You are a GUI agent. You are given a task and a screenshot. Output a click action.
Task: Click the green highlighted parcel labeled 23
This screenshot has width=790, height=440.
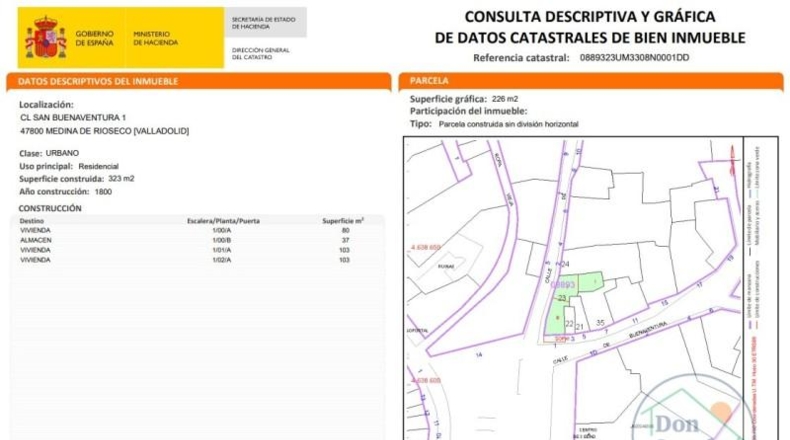point(562,298)
